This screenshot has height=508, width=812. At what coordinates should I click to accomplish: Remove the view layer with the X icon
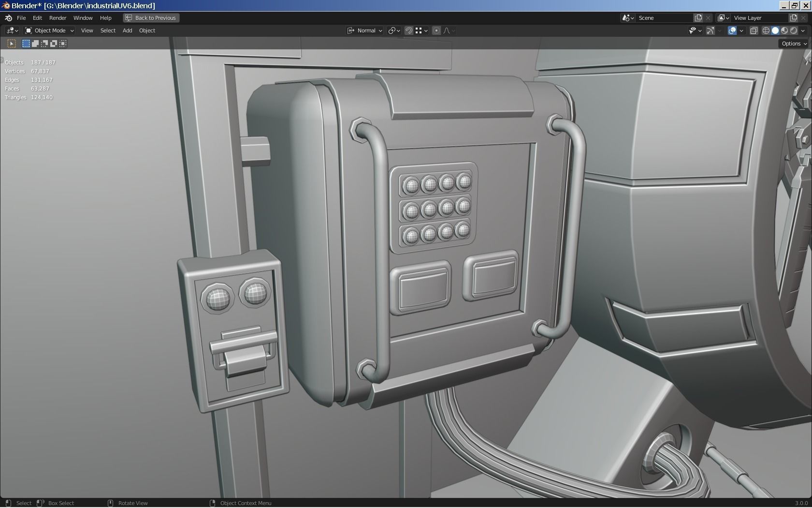804,18
